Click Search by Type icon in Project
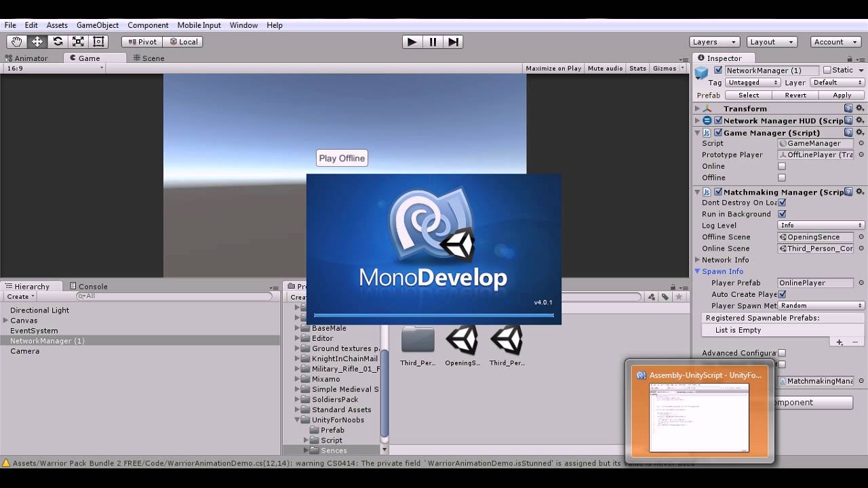 point(652,297)
